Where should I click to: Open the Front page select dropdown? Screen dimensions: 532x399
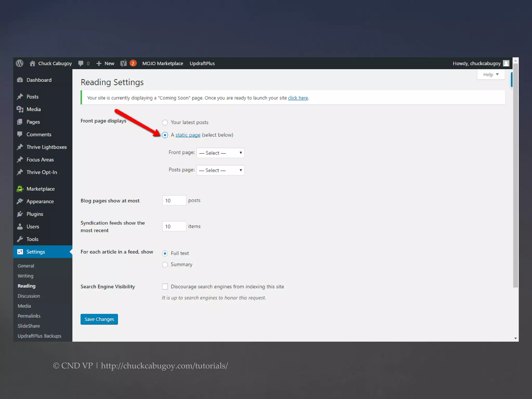click(x=220, y=153)
